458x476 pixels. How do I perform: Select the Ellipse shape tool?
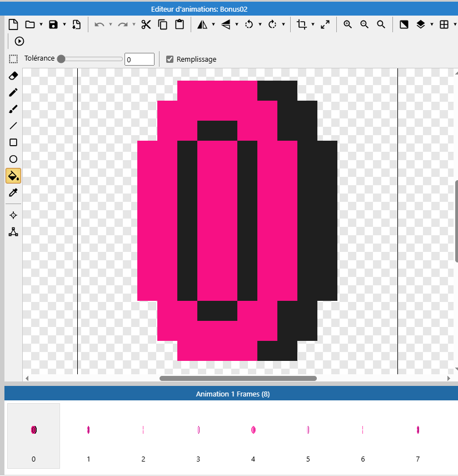tap(13, 159)
